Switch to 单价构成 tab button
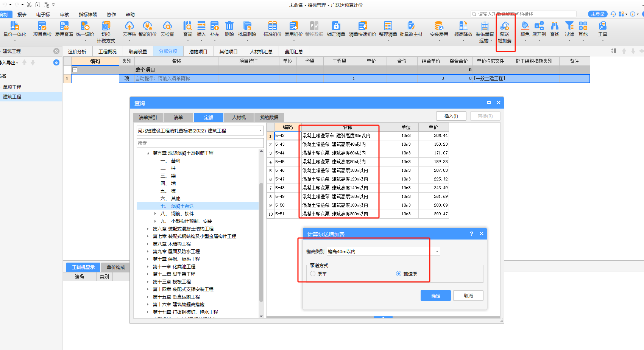This screenshot has height=350, width=644. click(x=115, y=267)
